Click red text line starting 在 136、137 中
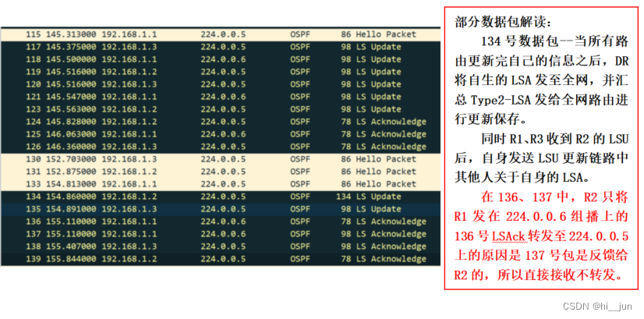Screen dimensions: 644x319 tap(554, 197)
